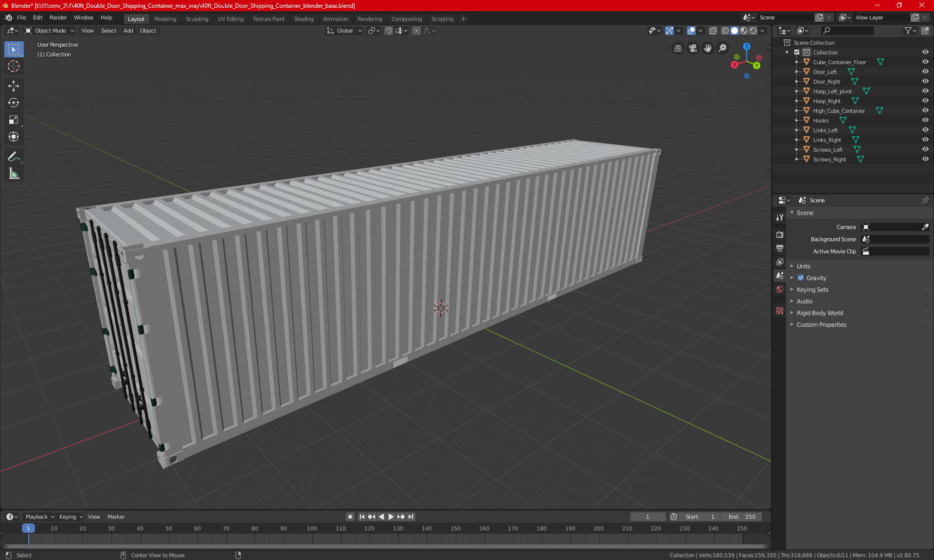
Task: Open the Global transform orientation dropdown
Action: point(344,31)
